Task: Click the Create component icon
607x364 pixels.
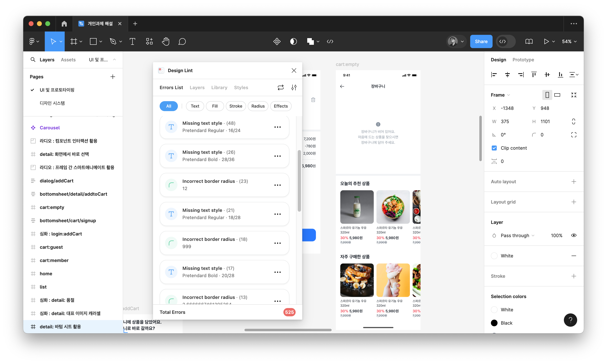Action: 277,41
